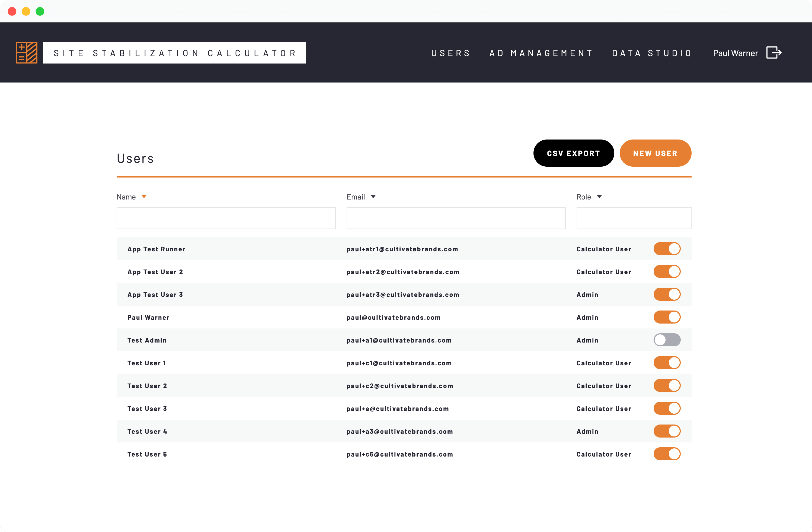Viewport: 812px width, 532px height.
Task: Go to Ad Management in navigation
Action: pos(541,53)
